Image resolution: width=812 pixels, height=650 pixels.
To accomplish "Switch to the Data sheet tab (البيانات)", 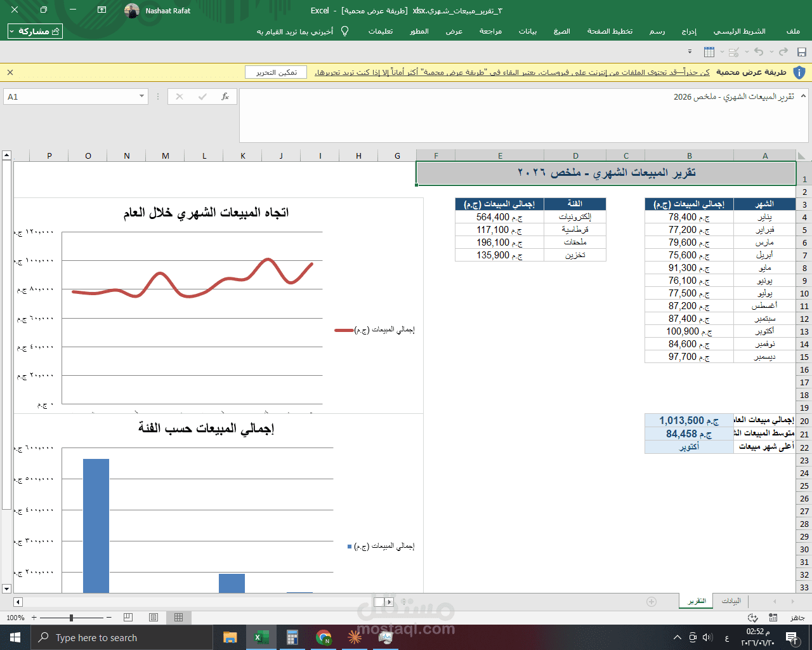I will [731, 601].
